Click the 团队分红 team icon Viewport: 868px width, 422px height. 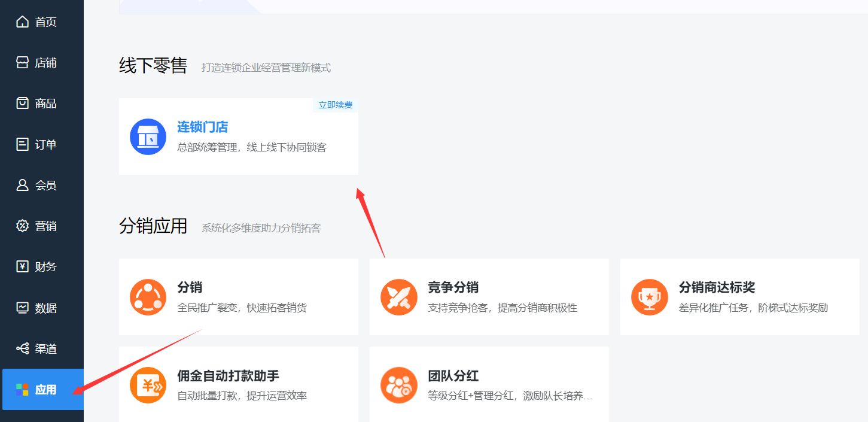(399, 385)
